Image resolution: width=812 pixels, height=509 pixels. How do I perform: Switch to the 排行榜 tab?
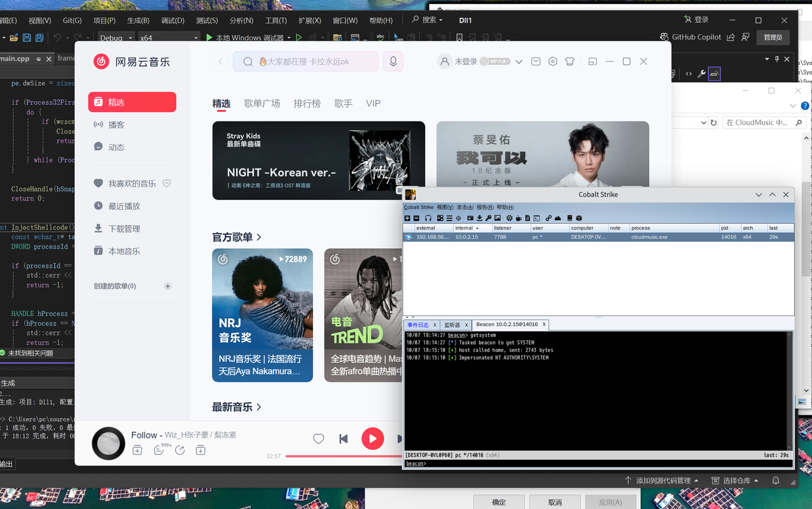pyautogui.click(x=307, y=103)
